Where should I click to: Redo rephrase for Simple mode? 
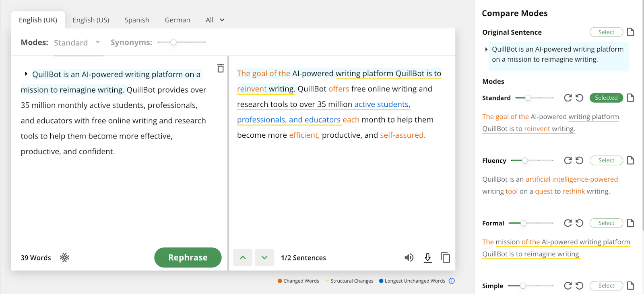(568, 286)
